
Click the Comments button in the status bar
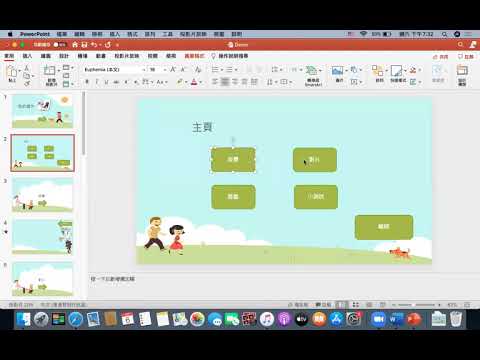[x=323, y=305]
